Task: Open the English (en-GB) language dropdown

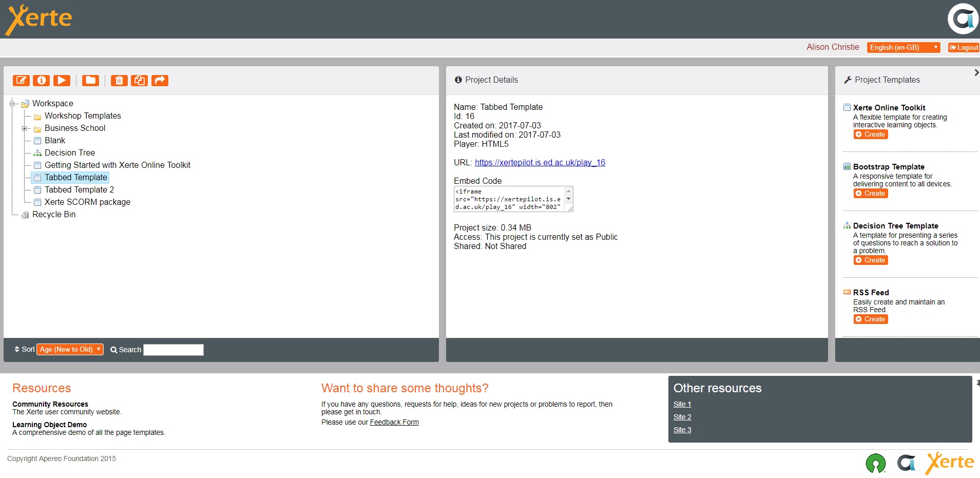Action: click(904, 47)
